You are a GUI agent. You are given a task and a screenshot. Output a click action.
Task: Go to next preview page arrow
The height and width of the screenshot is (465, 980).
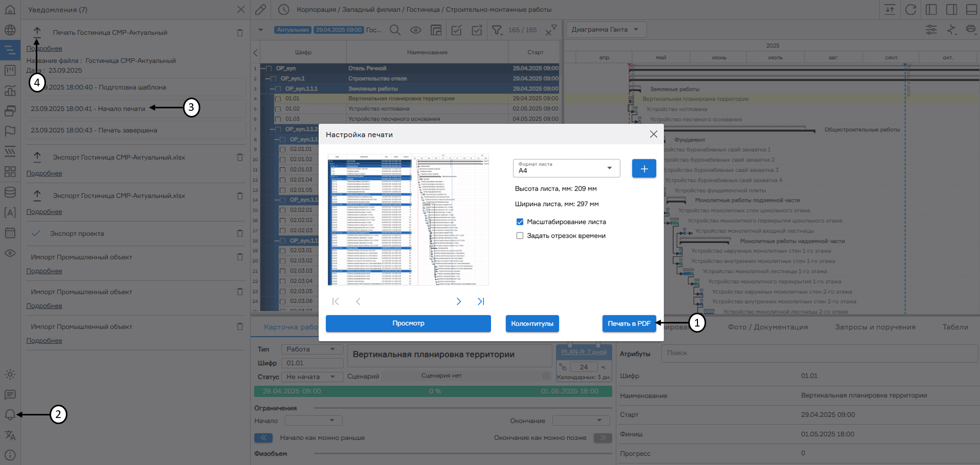point(458,301)
